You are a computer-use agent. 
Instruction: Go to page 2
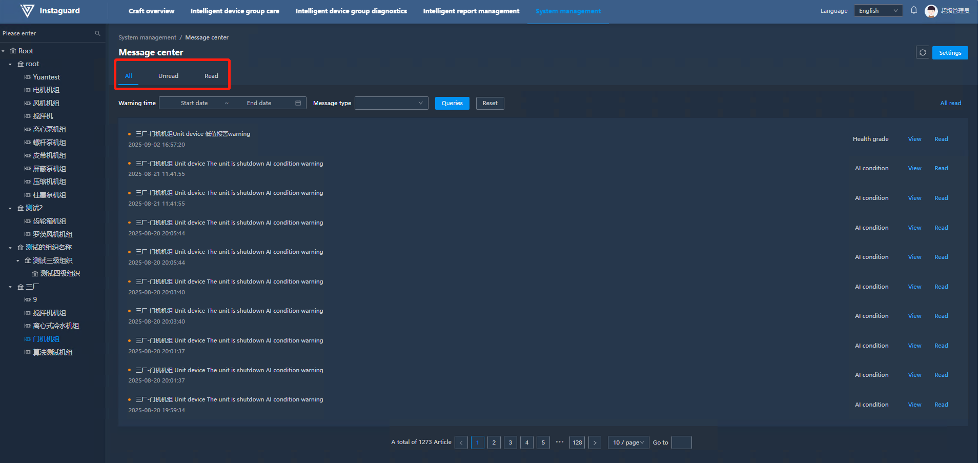click(x=494, y=442)
